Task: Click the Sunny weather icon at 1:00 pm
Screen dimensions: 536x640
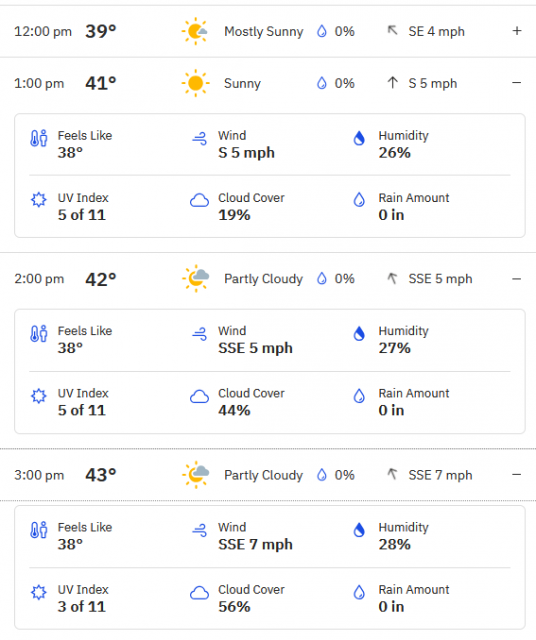Action: click(195, 83)
